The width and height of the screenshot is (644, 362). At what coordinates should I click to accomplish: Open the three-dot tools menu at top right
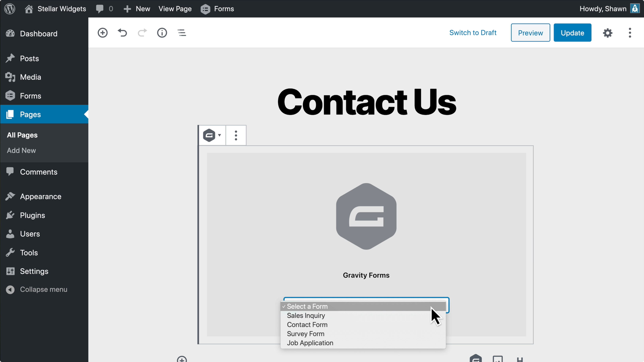click(630, 33)
